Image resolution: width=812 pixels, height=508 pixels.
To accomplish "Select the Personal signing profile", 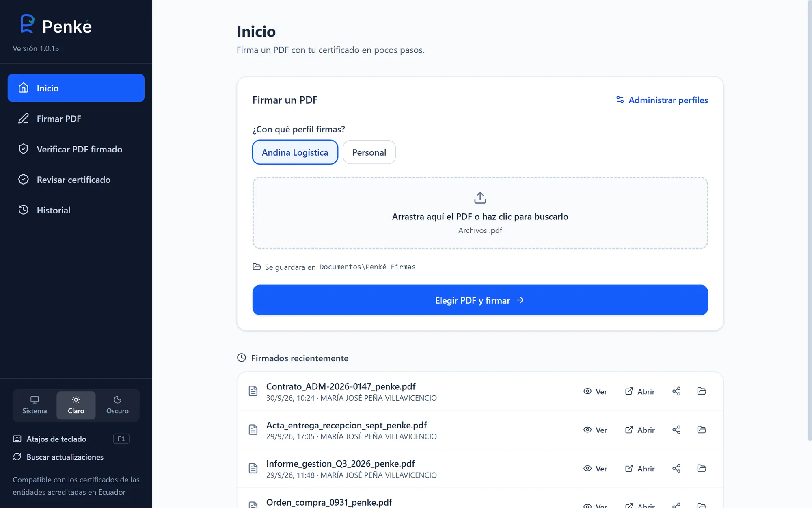I will tap(369, 152).
